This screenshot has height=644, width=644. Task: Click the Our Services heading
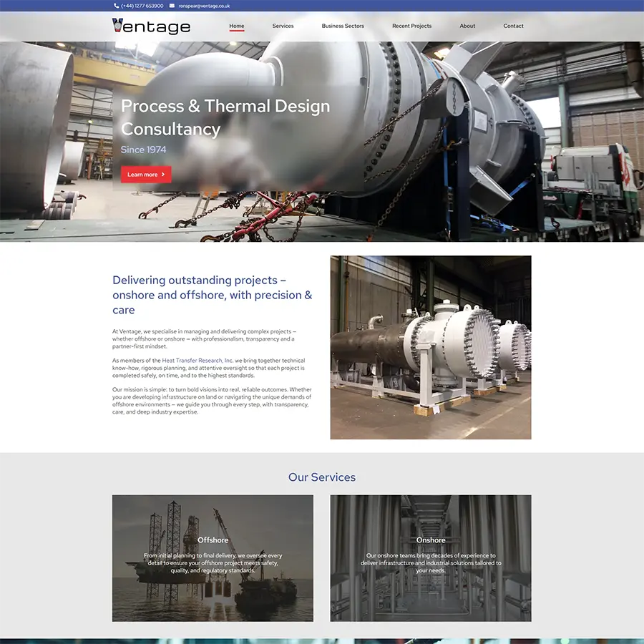322,477
